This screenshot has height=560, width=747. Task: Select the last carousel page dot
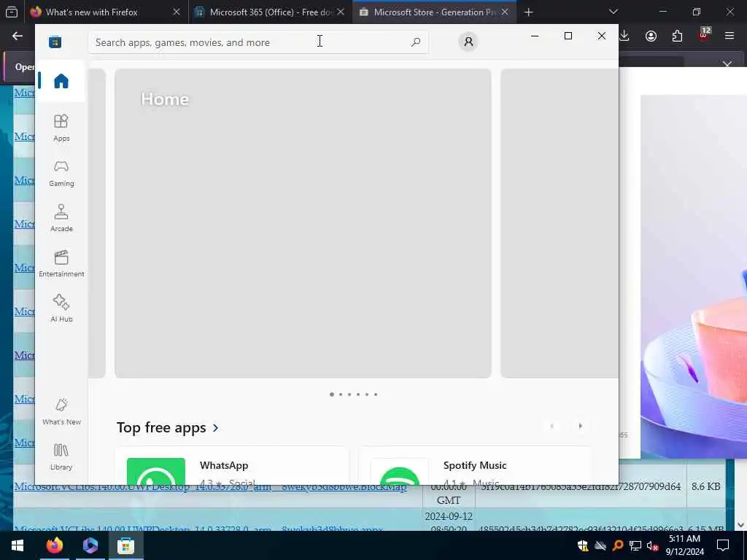(376, 394)
